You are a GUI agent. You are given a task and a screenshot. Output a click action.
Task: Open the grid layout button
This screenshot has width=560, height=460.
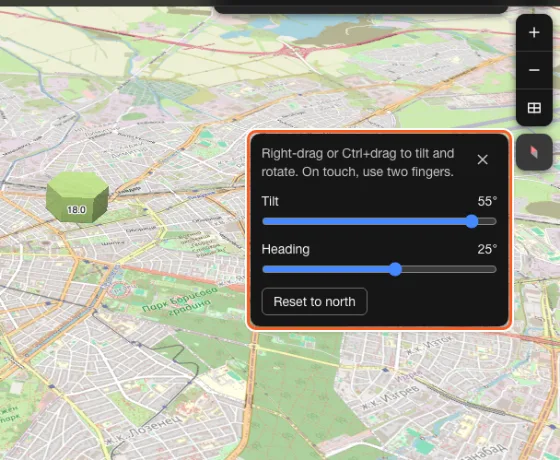point(534,108)
